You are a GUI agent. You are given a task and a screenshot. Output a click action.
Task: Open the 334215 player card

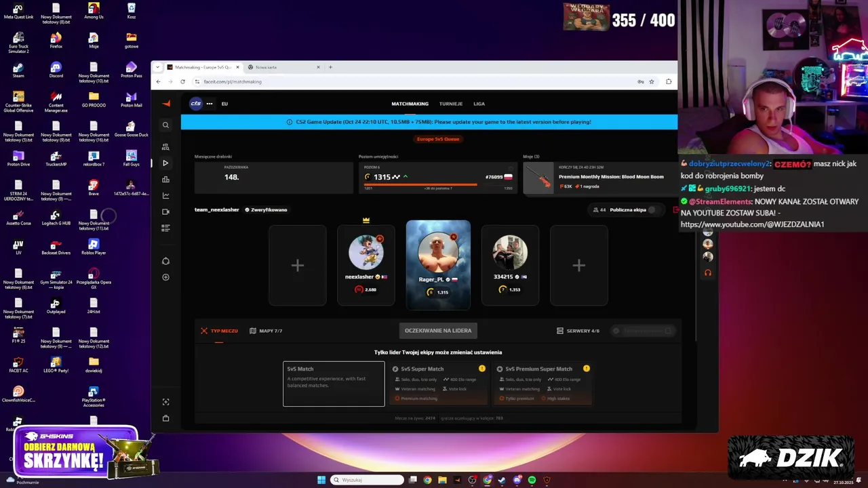pyautogui.click(x=510, y=265)
